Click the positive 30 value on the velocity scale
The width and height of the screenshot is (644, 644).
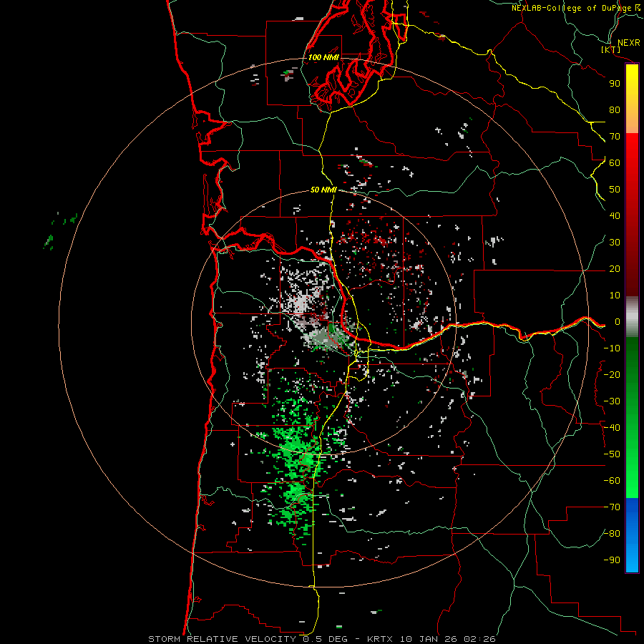(615, 243)
